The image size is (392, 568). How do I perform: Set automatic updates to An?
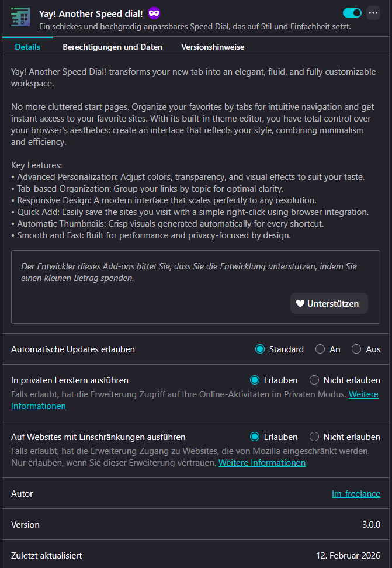click(320, 349)
